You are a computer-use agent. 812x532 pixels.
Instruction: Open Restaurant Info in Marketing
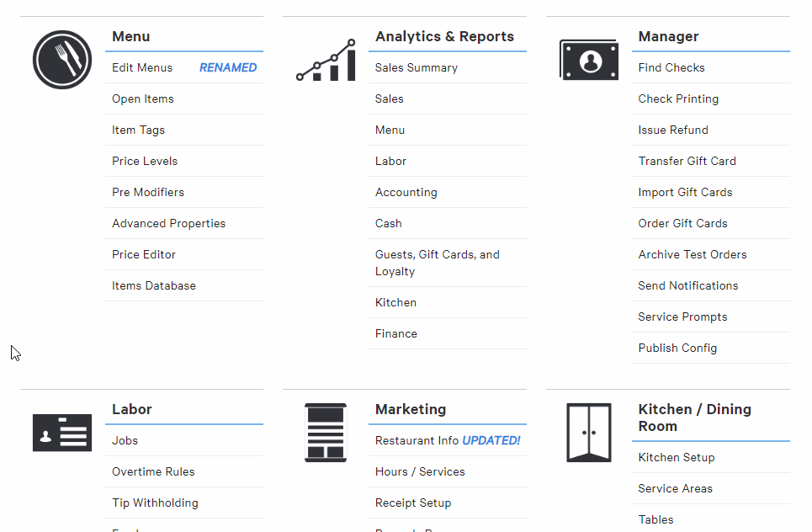click(417, 441)
